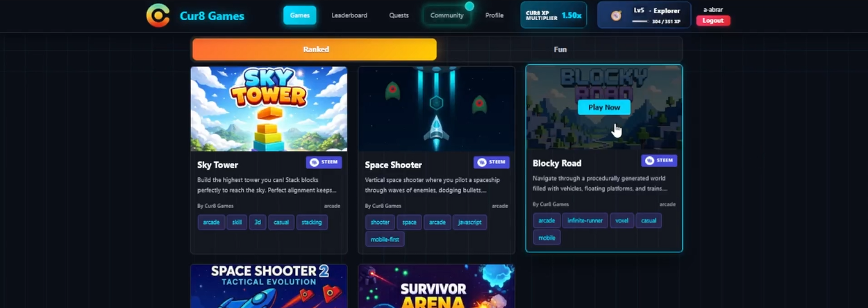868x308 pixels.
Task: Open the Space Shooter 2 thumbnail
Action: (269, 286)
